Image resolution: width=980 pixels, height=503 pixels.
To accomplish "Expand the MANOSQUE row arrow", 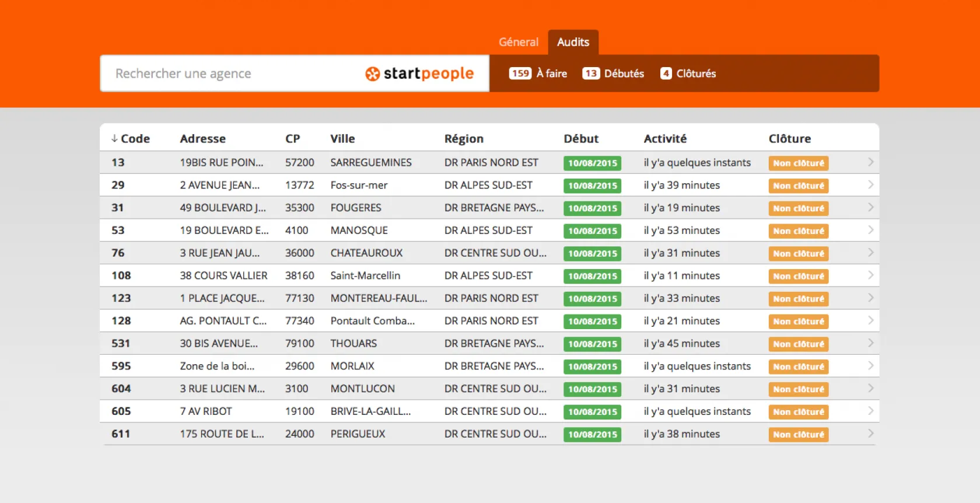I will pyautogui.click(x=870, y=230).
